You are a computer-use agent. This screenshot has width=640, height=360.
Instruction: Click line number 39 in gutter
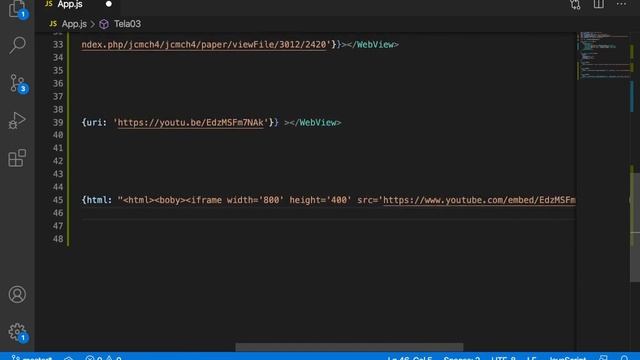point(58,122)
